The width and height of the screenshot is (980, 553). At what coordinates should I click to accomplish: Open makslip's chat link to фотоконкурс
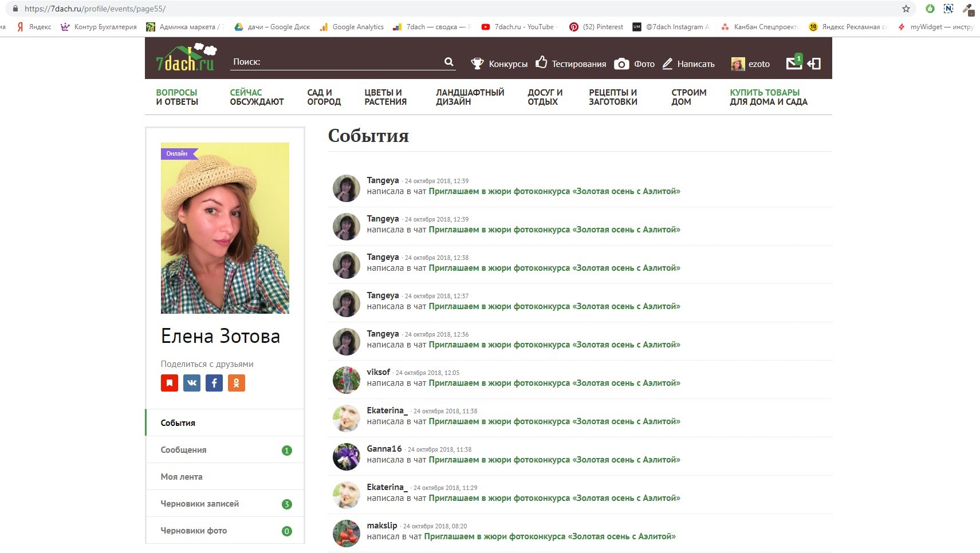click(x=550, y=536)
